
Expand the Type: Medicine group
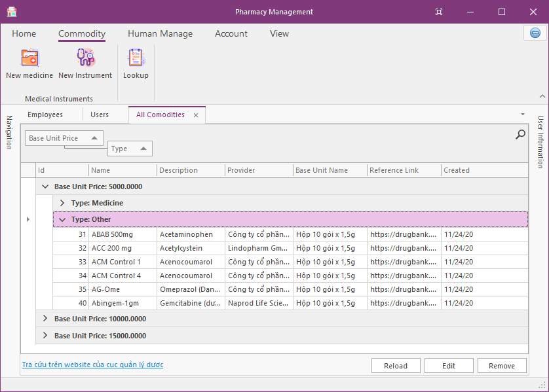61,203
